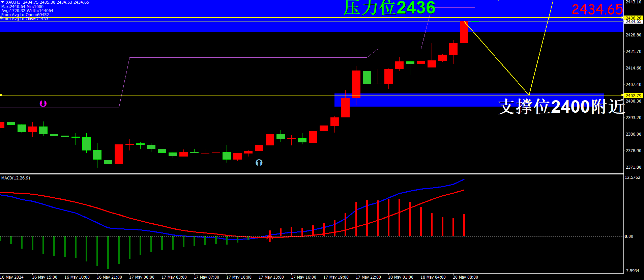Screen dimensions: 644x280
Task: Select the white 支撑位2400附近 text label
Action: pyautogui.click(x=561, y=107)
